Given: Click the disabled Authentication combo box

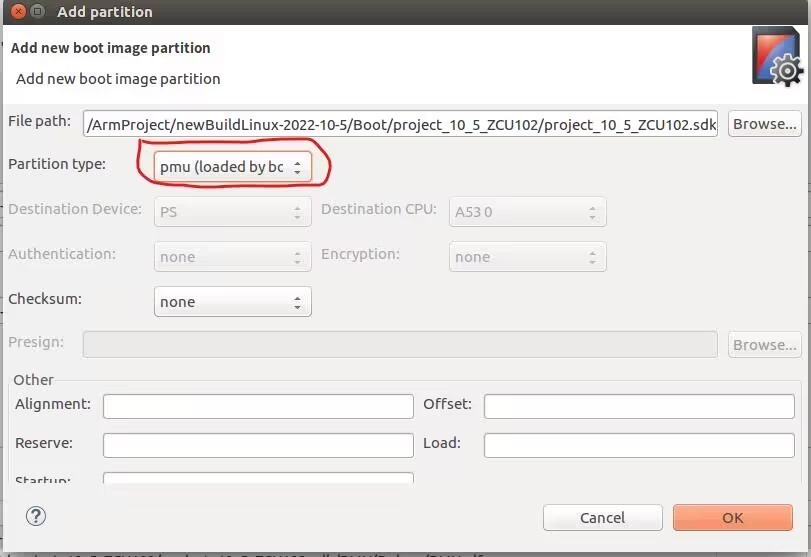Looking at the screenshot, I should pyautogui.click(x=232, y=257).
